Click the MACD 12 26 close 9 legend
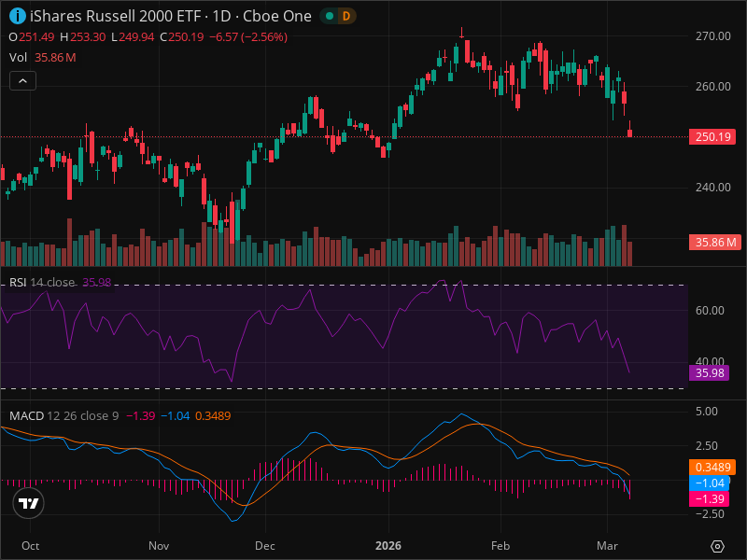This screenshot has height=560, width=747. (63, 415)
